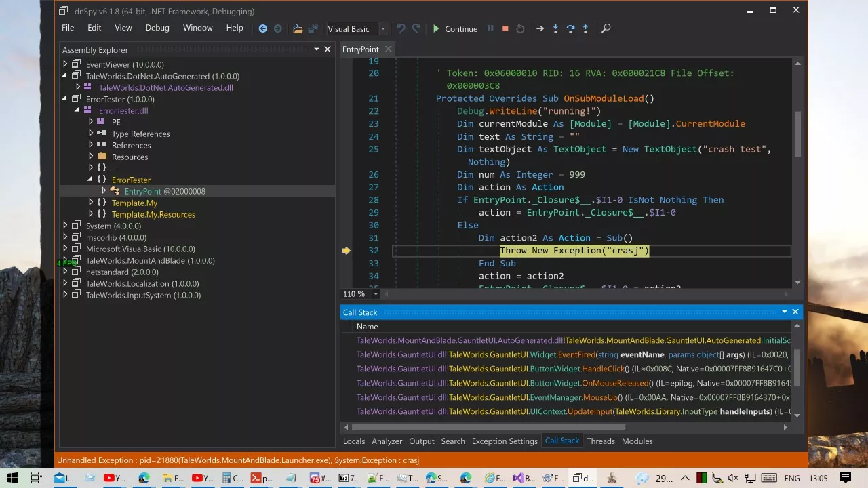Undo the last edit from the toolbar

(x=401, y=28)
